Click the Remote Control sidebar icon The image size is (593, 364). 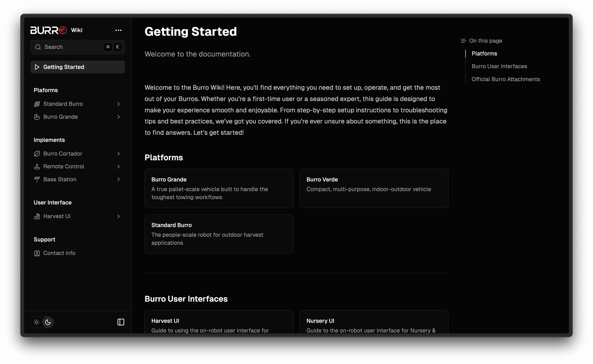(37, 166)
